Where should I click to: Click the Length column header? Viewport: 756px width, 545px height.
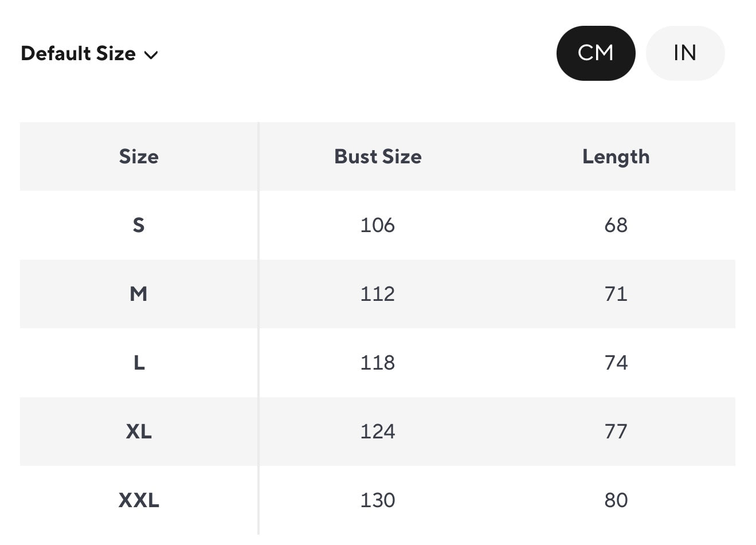click(x=616, y=156)
